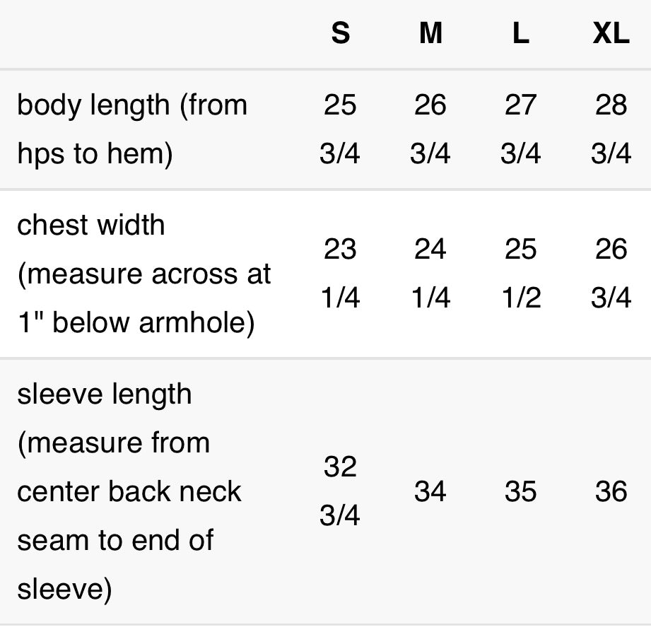Click the body length row label
The height and width of the screenshot is (644, 651).
coord(132,129)
